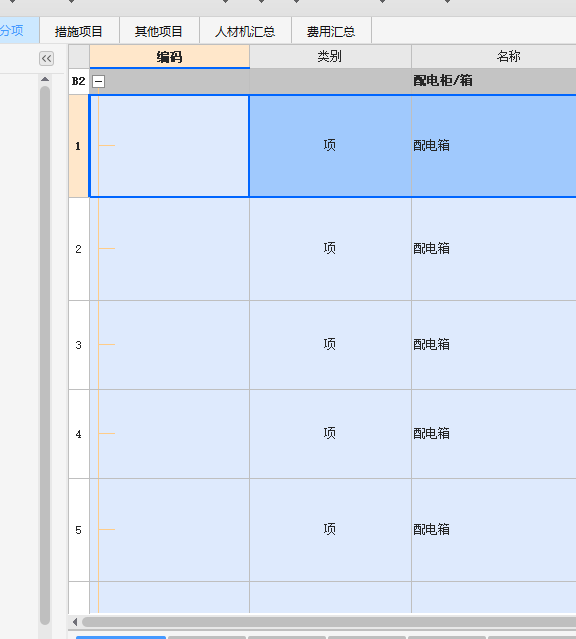The image size is (576, 639).
Task: Collapse the B2 配电柜/箱 group
Action: coord(98,82)
